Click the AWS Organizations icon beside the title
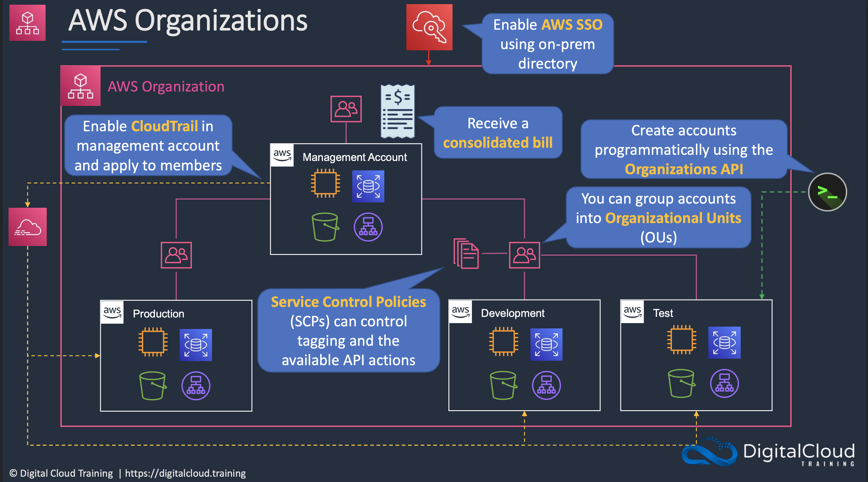Viewport: 868px width, 482px height. (27, 23)
